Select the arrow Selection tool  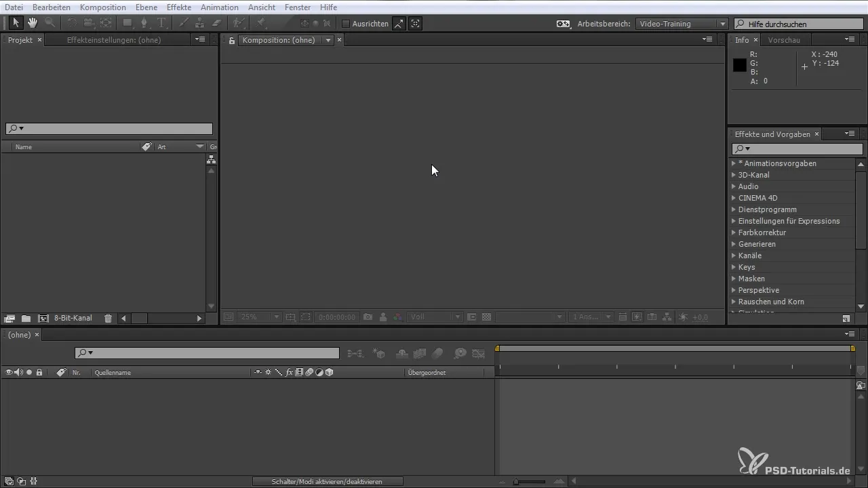[16, 23]
